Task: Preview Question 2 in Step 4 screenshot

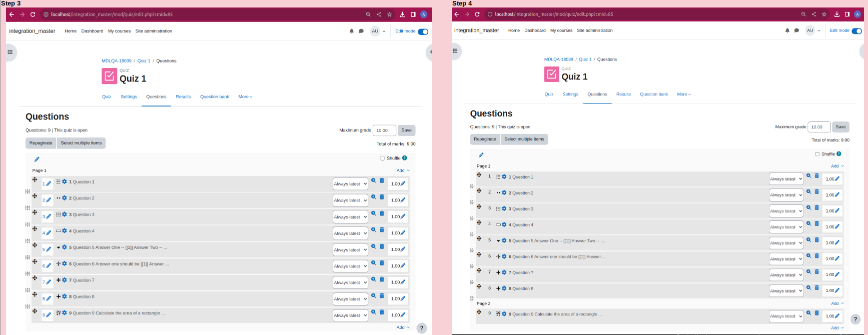Action: [x=808, y=192]
